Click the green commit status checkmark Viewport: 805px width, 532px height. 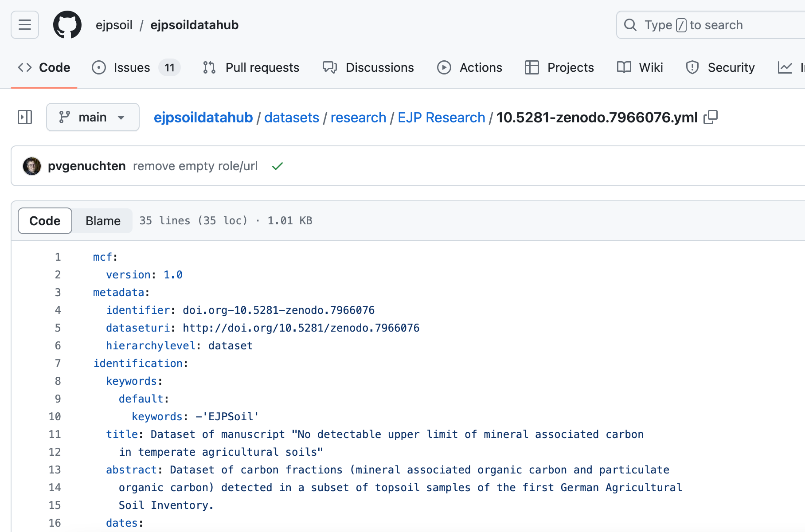click(277, 166)
